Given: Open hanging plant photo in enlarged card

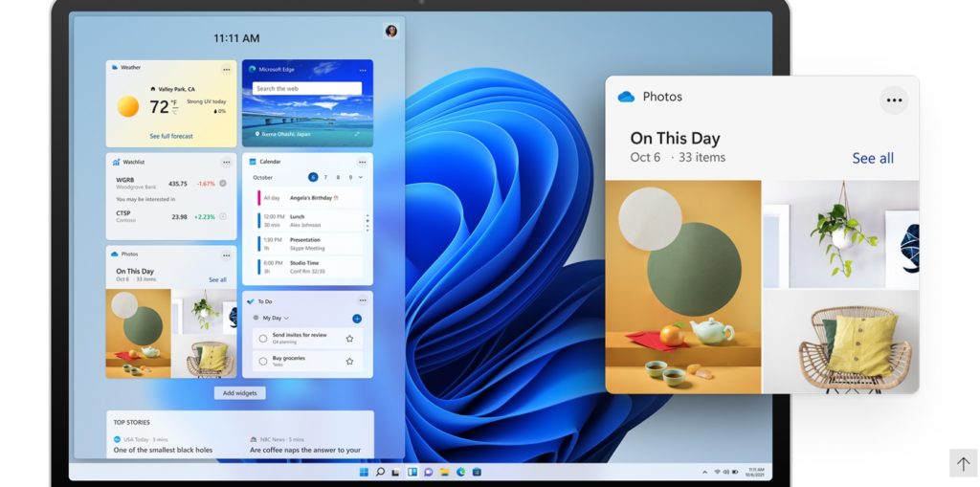Looking at the screenshot, I should pos(841,234).
